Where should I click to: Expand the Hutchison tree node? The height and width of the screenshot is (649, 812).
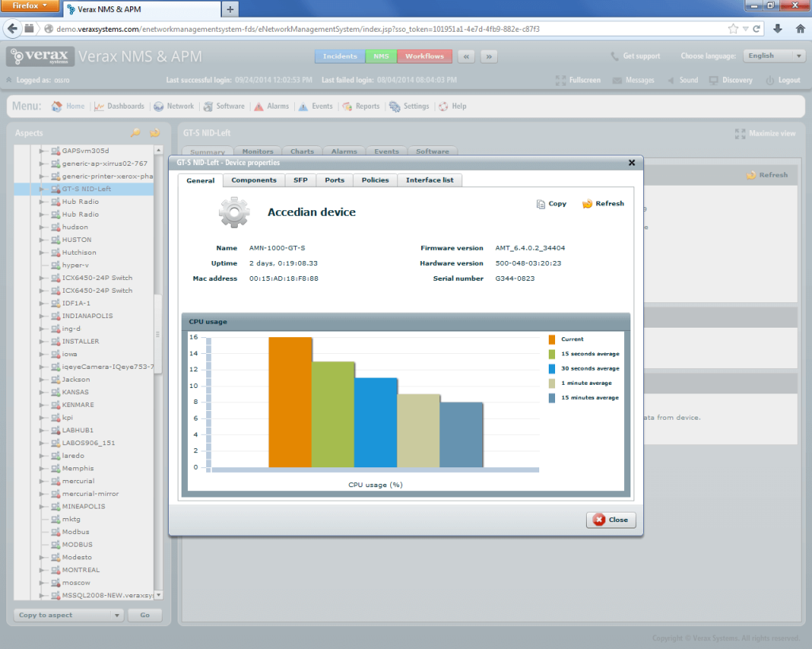coord(41,252)
